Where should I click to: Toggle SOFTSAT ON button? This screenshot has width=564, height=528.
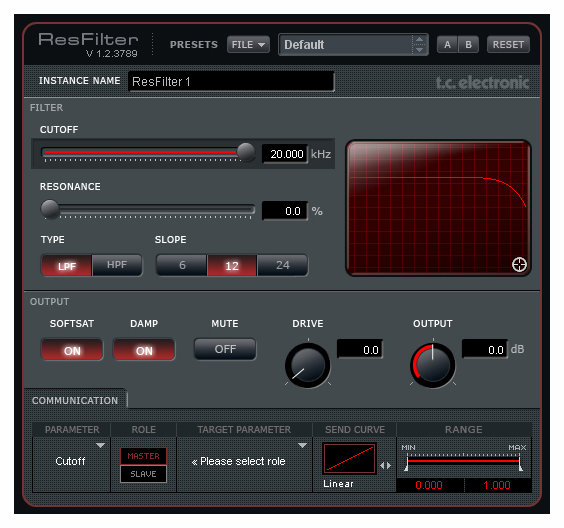point(72,350)
